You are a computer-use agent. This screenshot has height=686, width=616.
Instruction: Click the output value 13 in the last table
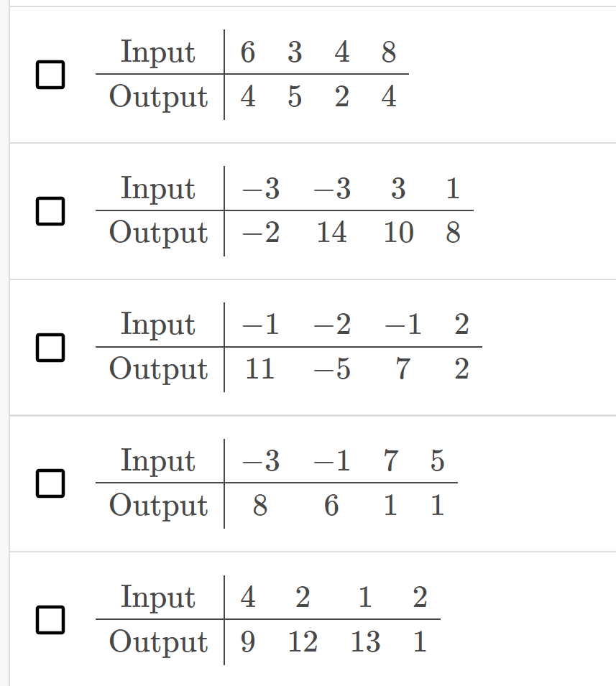[x=364, y=642]
